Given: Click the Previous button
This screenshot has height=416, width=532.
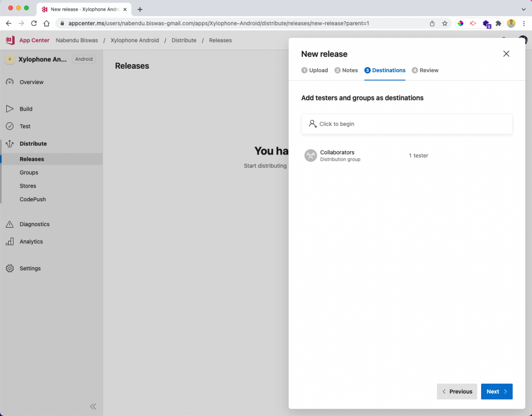Looking at the screenshot, I should pyautogui.click(x=457, y=392).
